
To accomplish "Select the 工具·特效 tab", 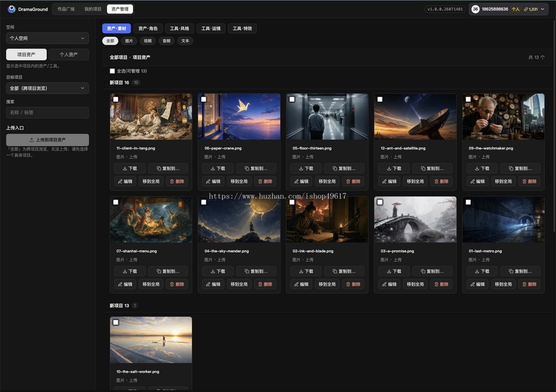I will [x=242, y=29].
